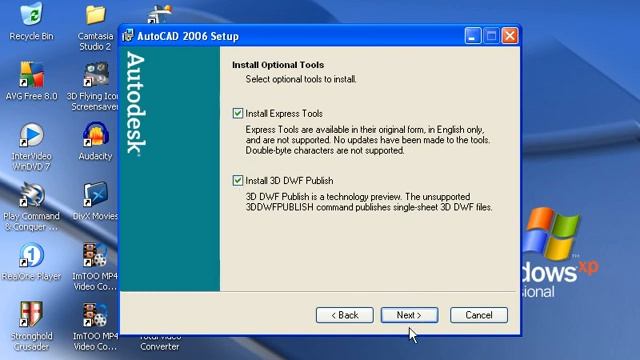This screenshot has height=360, width=640.
Task: Select the 3D Flying Icons Screensaver shortcut
Action: click(96, 74)
